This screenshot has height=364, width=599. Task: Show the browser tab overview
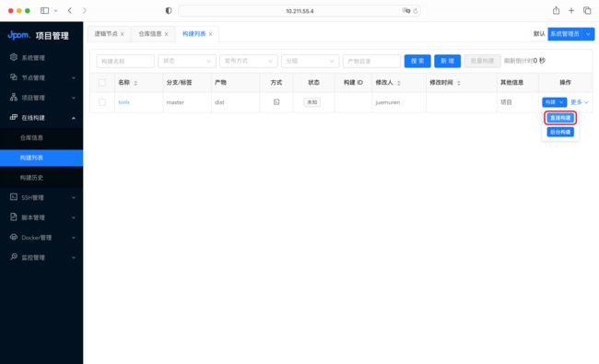(x=587, y=11)
